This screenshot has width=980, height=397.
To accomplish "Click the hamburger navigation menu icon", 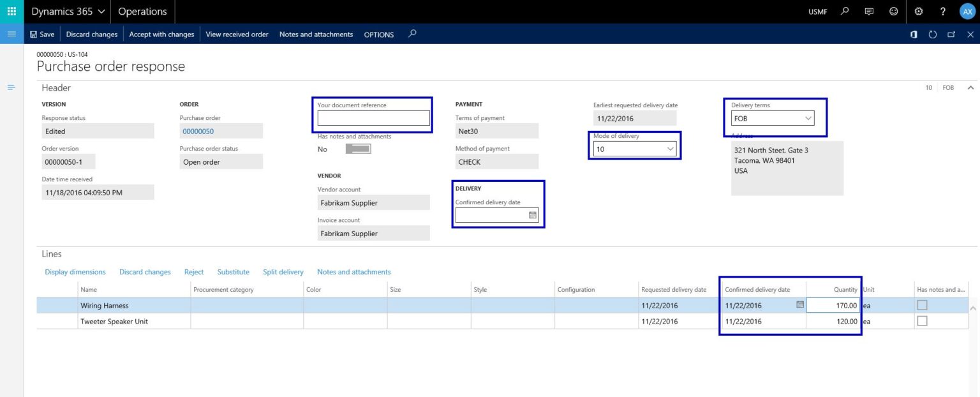I will click(x=11, y=34).
